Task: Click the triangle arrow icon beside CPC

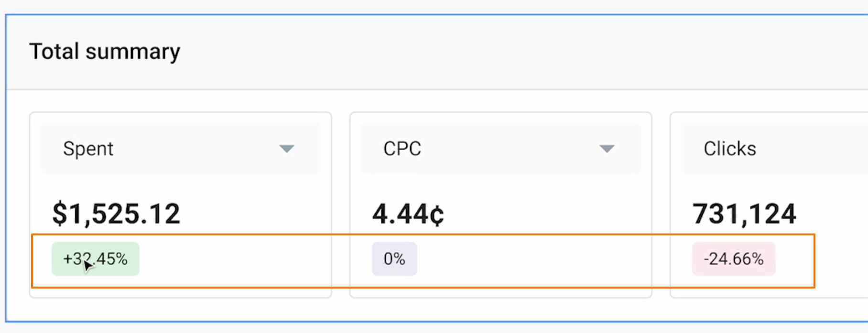Action: pyautogui.click(x=607, y=149)
